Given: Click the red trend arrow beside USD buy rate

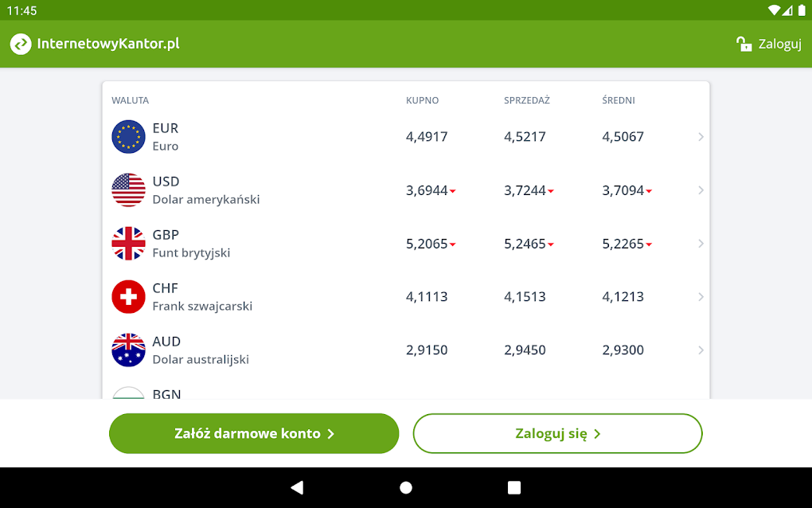Looking at the screenshot, I should tap(454, 191).
